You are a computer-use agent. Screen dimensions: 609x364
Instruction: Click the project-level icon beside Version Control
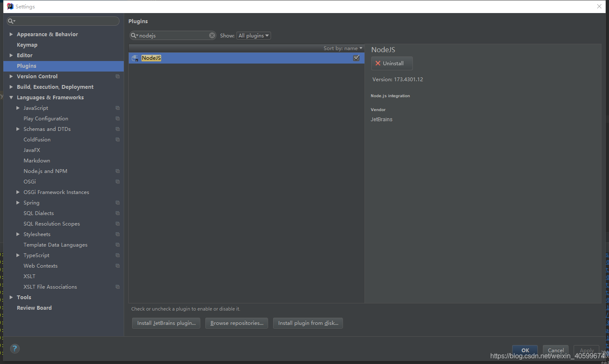point(117,77)
